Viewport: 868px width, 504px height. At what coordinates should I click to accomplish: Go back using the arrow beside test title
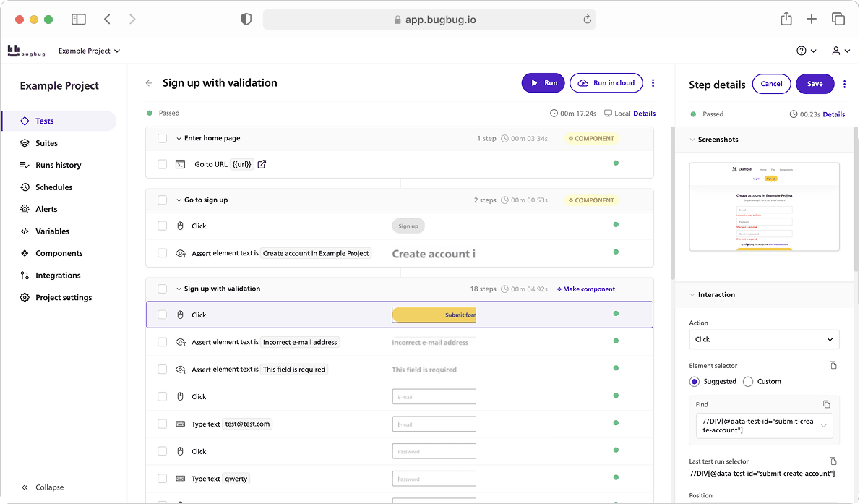click(149, 83)
